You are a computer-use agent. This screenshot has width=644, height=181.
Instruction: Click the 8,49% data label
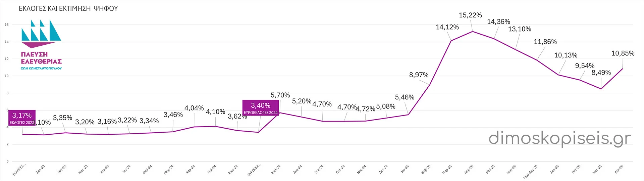601,73
